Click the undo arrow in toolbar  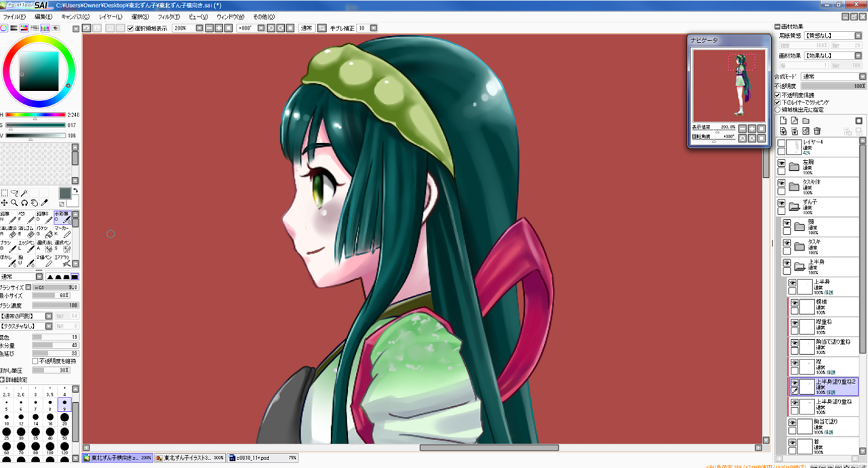click(x=87, y=28)
